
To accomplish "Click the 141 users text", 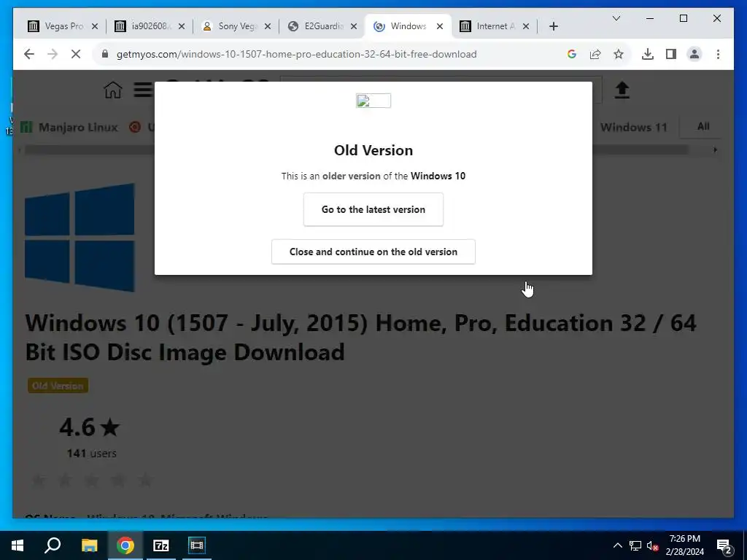I will [x=91, y=454].
